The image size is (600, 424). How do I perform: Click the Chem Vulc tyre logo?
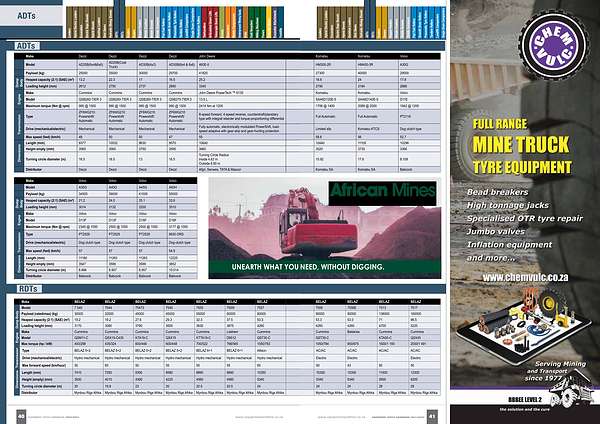[x=554, y=45]
